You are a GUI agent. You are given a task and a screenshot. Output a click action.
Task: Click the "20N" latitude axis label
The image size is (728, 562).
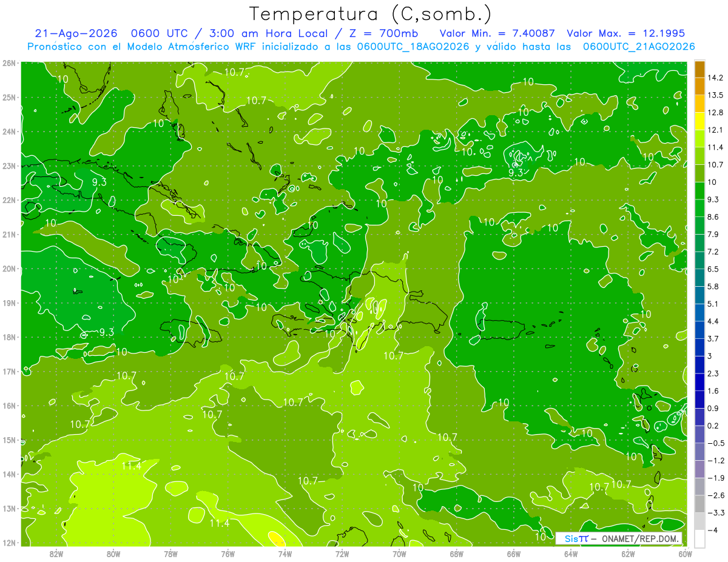point(8,269)
